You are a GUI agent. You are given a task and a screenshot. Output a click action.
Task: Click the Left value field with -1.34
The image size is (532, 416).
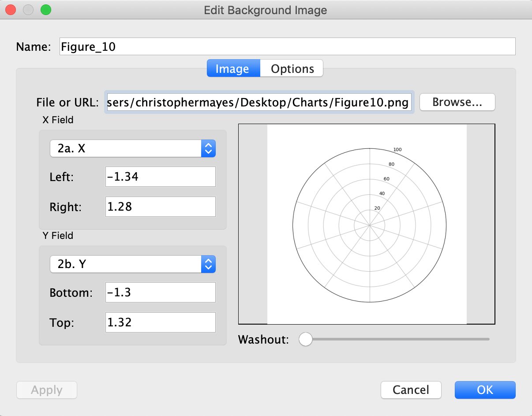tap(160, 177)
